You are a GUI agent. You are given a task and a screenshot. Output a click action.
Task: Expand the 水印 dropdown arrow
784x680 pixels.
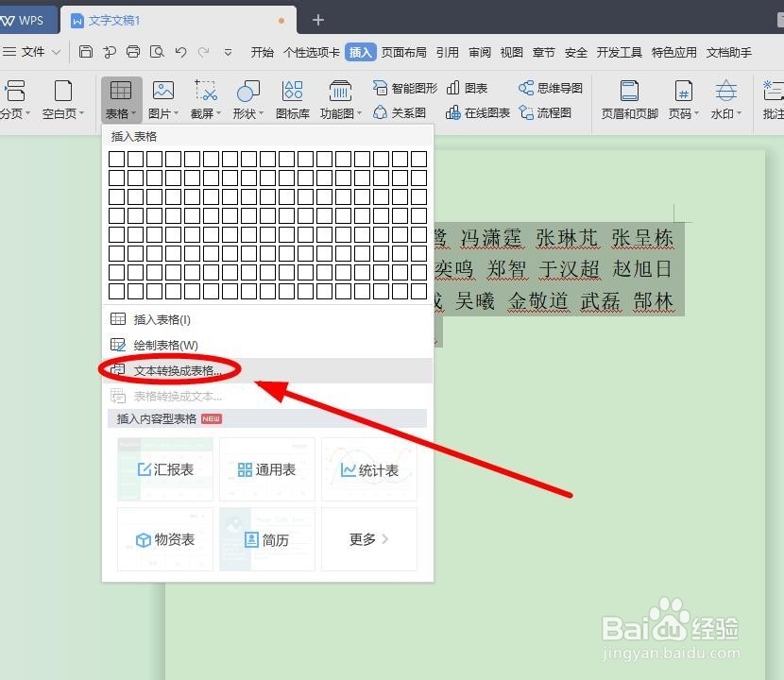pos(739,114)
